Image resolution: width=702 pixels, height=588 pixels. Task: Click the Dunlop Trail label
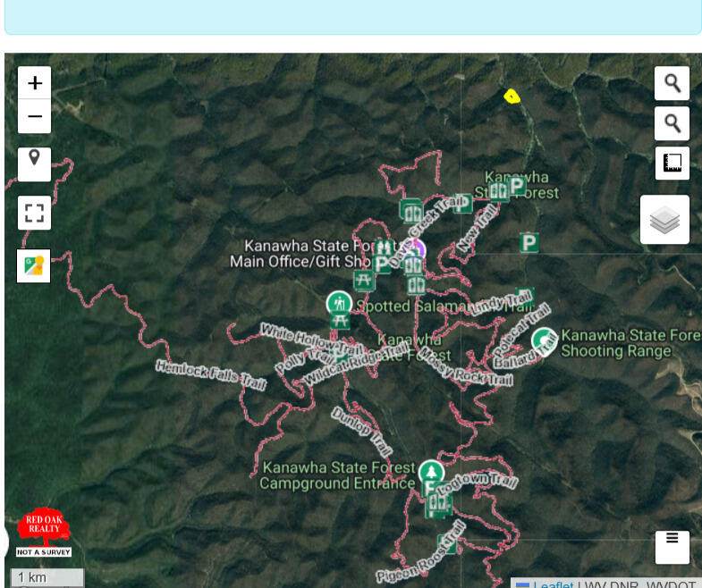[361, 432]
